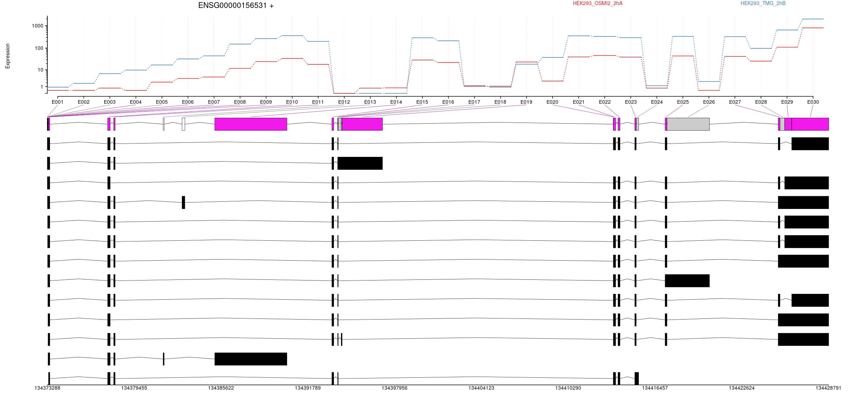868x394 pixels.
Task: Click genomic coordinate 134379455
Action: click(x=134, y=388)
